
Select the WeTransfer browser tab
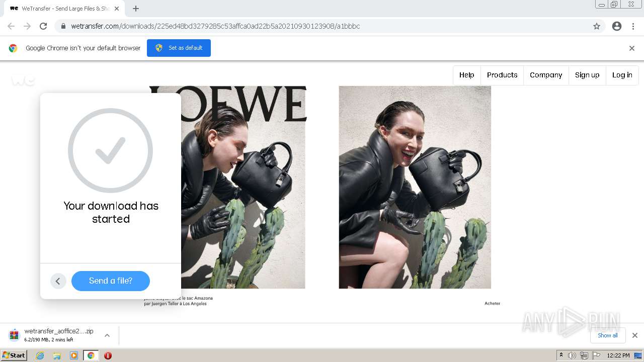click(x=63, y=9)
